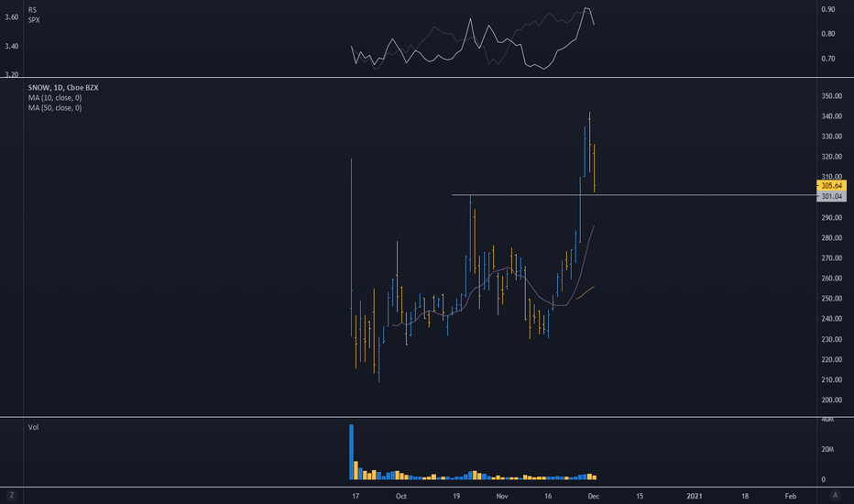This screenshot has width=854, height=504.
Task: Click the Vol indicator label
Action: click(33, 427)
